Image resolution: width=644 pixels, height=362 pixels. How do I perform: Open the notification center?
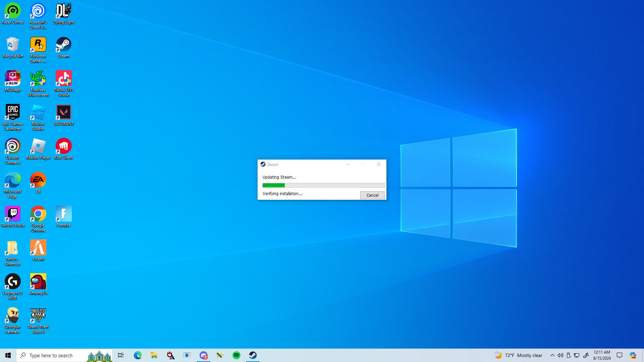(620, 355)
